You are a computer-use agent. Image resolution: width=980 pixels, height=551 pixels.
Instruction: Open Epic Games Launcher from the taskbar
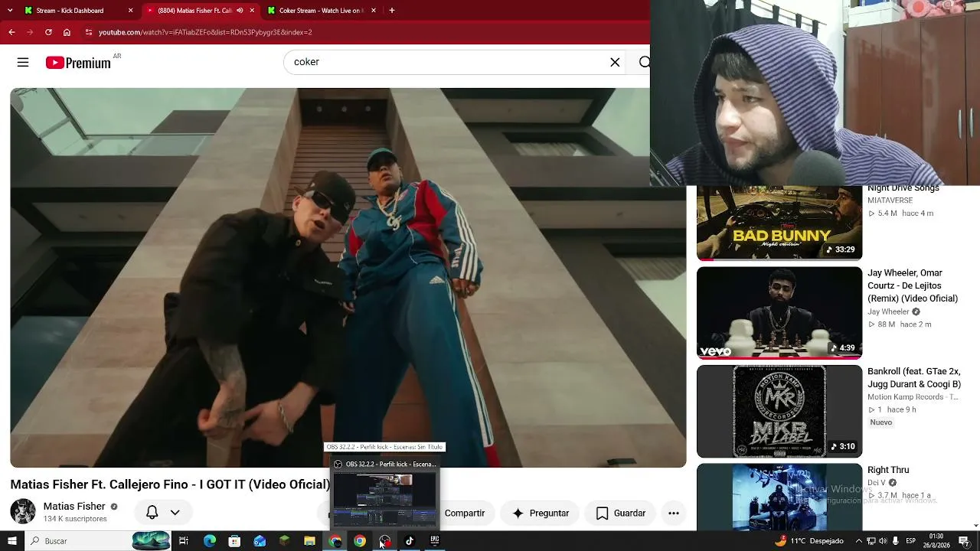pos(434,541)
